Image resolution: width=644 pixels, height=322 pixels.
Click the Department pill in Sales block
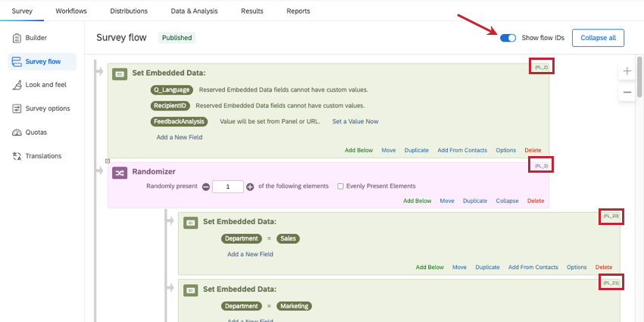242,239
